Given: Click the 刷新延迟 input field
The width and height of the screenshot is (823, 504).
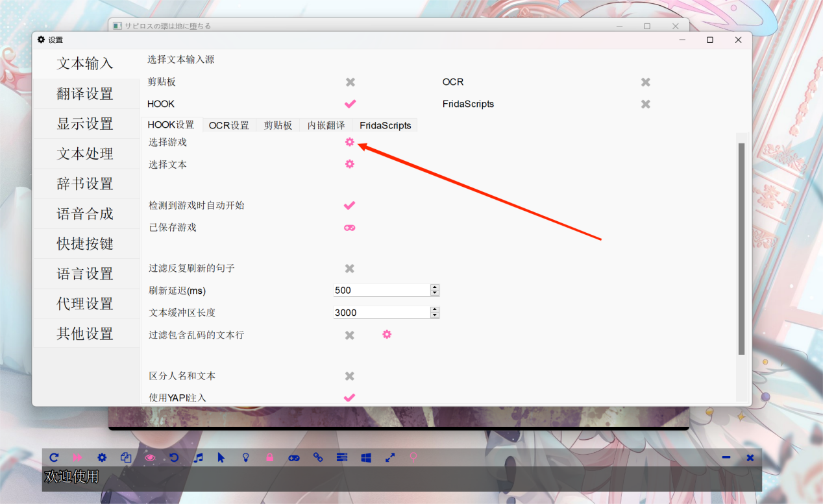Looking at the screenshot, I should point(381,291).
